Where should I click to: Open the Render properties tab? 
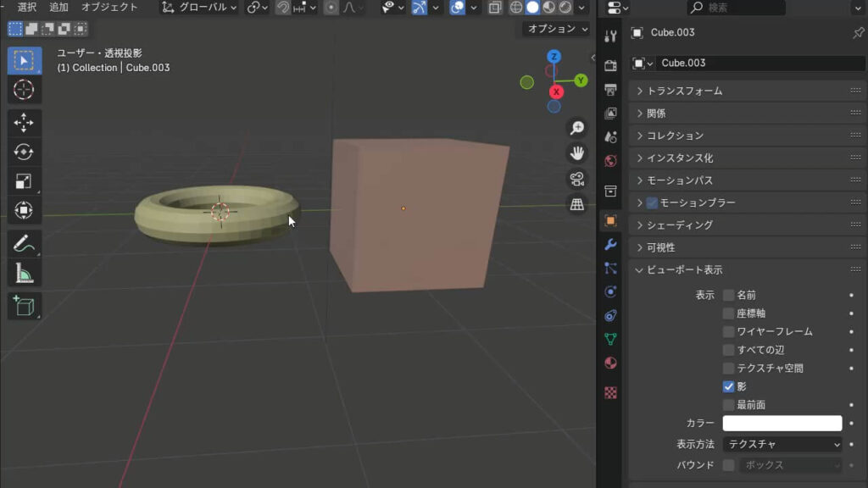click(x=610, y=66)
